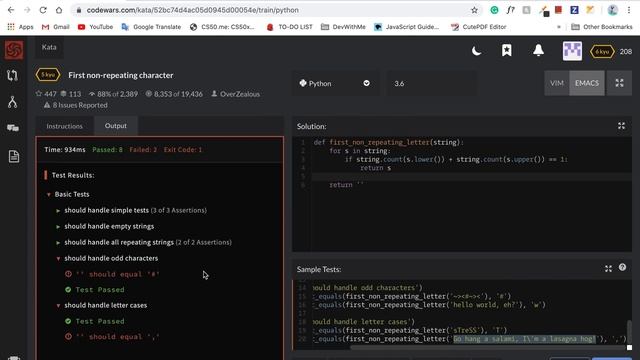Viewport: 640px width, 360px height.
Task: Click the Failed: 2 status text
Action: pos(143,150)
